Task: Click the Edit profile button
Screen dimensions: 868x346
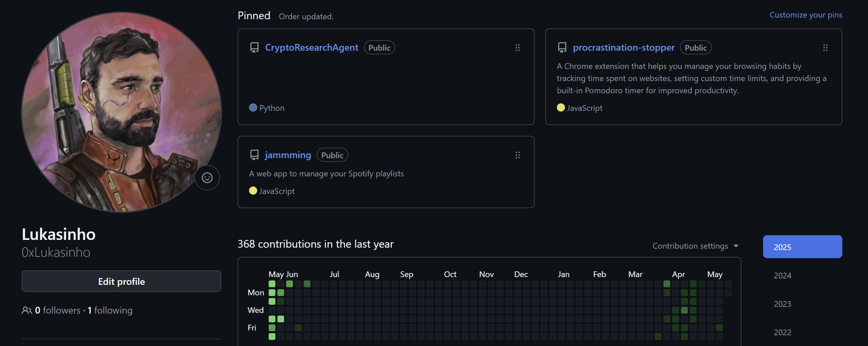Action: tap(121, 281)
